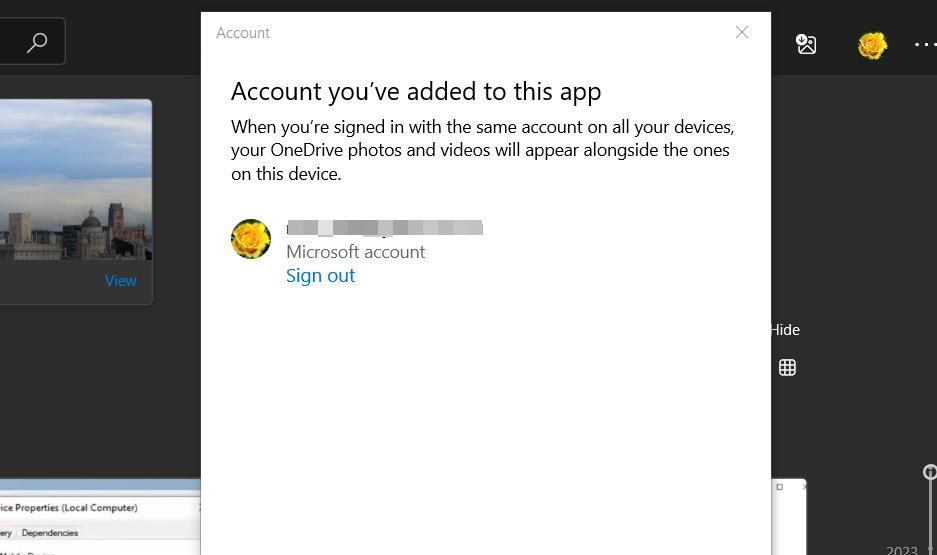Jump to 2023 on the timeline
This screenshot has width=937, height=555.
(x=902, y=550)
